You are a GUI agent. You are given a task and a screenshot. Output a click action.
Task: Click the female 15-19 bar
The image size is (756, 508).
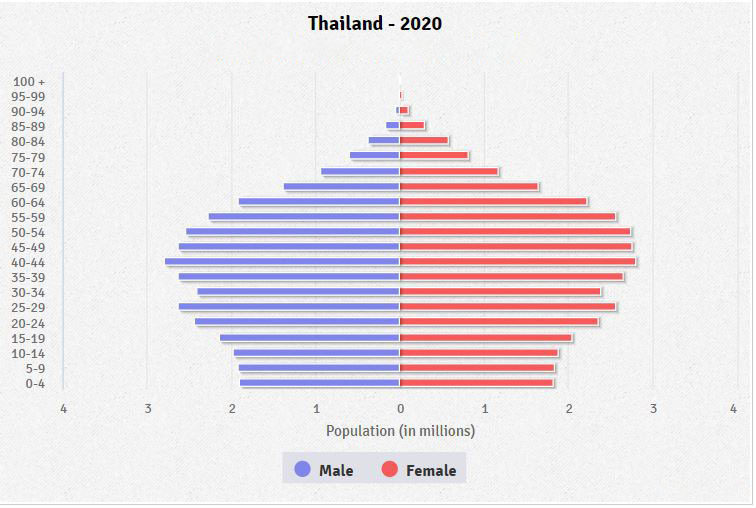[485, 338]
